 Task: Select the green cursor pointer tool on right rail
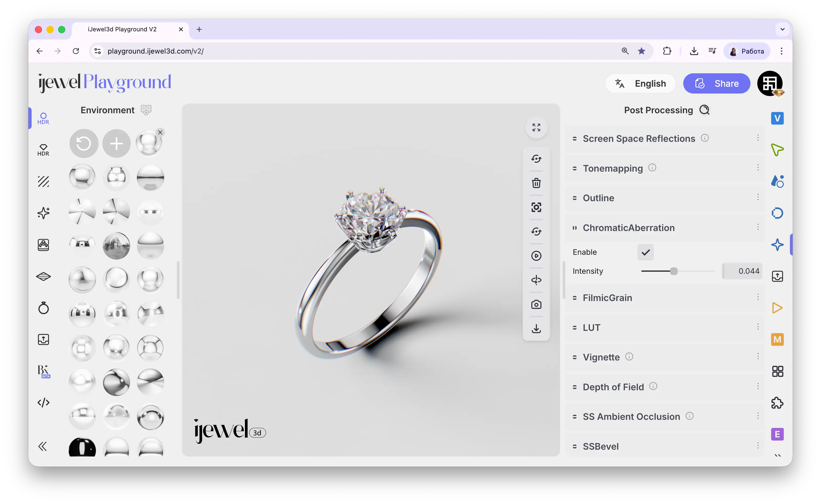777,150
